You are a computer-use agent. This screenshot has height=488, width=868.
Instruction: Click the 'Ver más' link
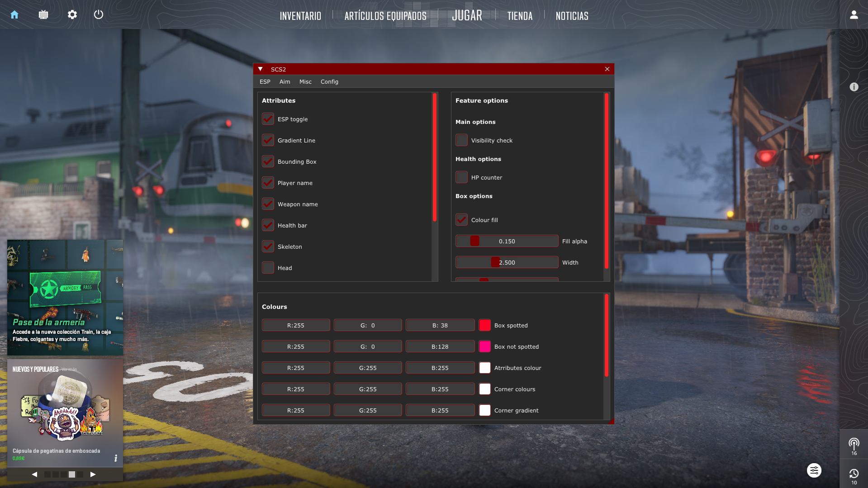pos(69,370)
